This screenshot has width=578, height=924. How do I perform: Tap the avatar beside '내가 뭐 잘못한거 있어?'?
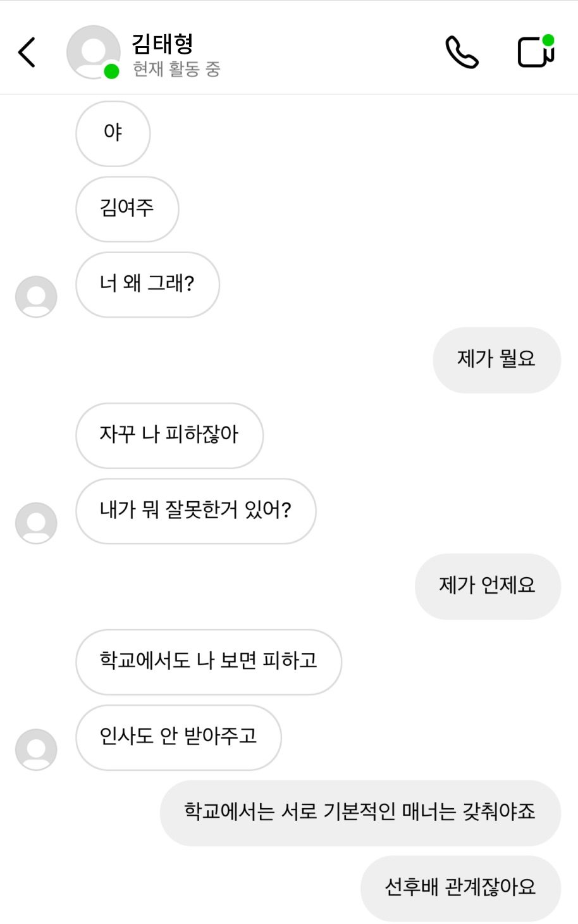click(x=36, y=523)
